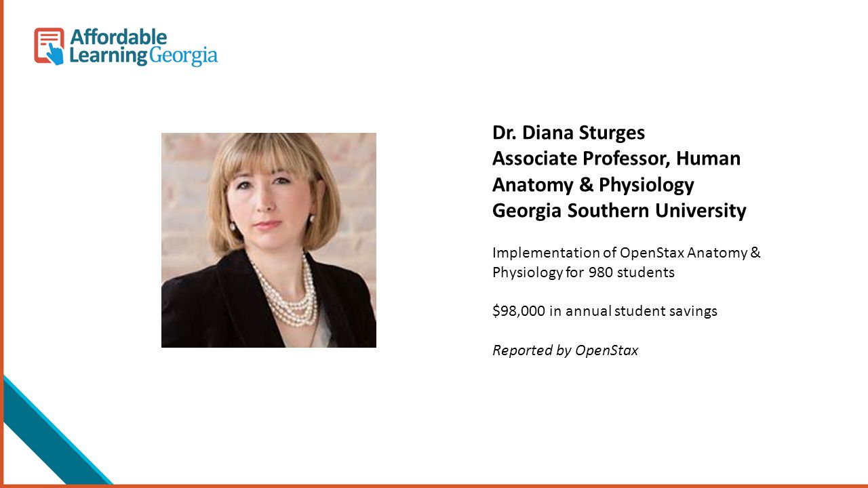Click the 'Affordable' word in the logo
This screenshot has width=868, height=488.
118,37
